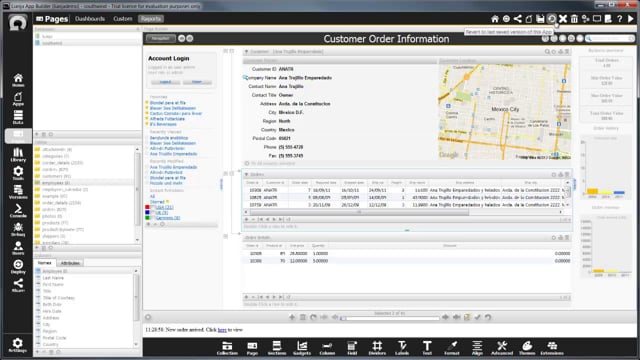Open the Debug panel in the sidebar
Viewport: 640px width, 360px height.
click(18, 229)
